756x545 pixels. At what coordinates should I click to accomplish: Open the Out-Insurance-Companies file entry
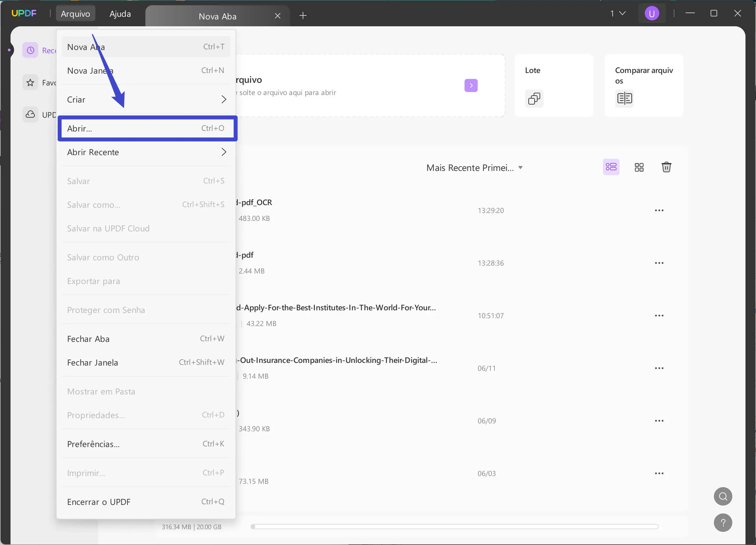coord(336,360)
